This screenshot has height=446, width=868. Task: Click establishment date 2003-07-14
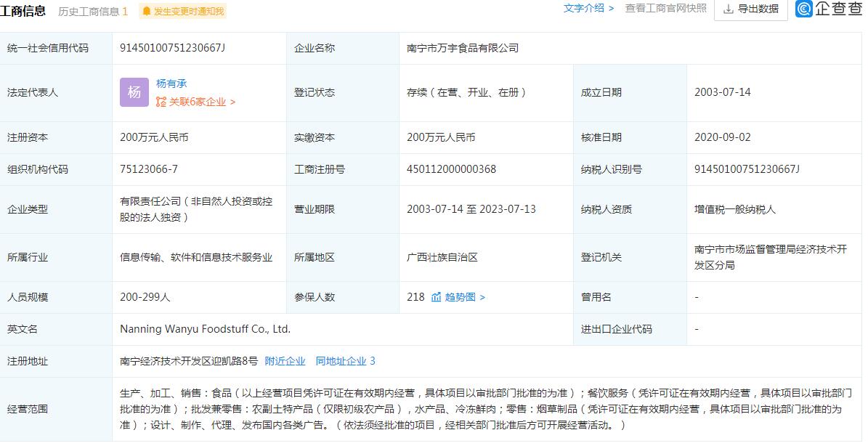723,92
